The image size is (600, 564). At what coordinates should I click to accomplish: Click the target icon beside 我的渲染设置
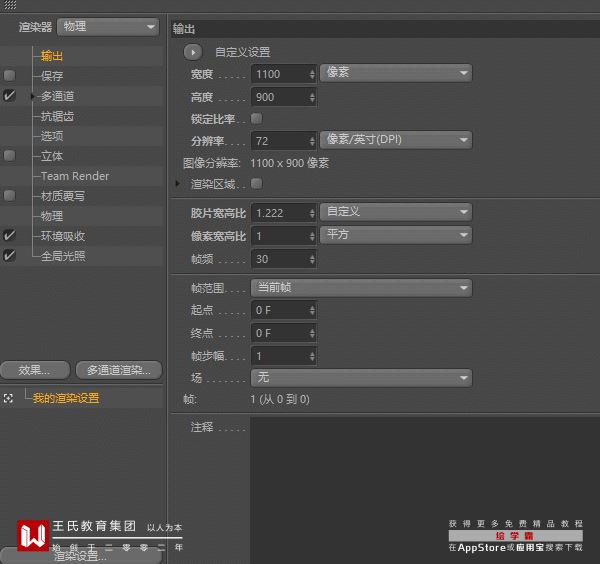[8, 398]
